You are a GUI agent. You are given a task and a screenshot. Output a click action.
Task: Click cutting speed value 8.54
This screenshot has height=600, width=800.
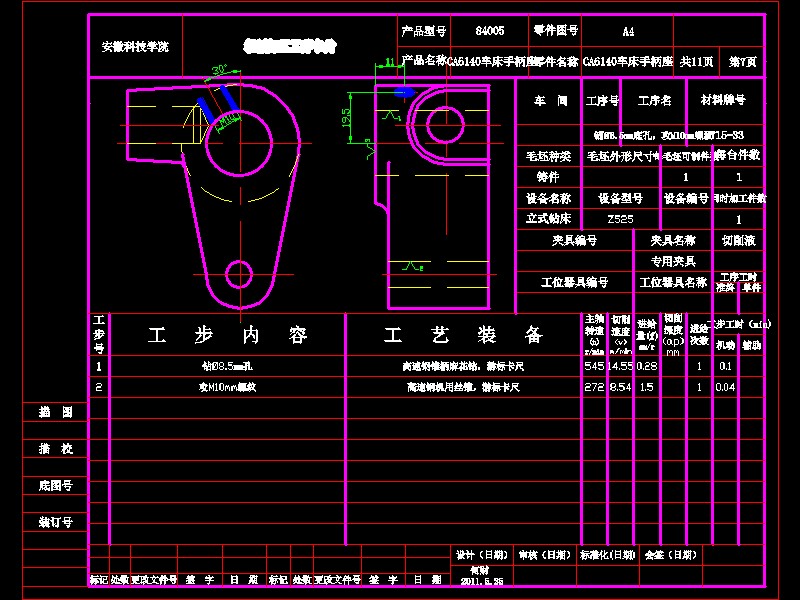(620, 387)
